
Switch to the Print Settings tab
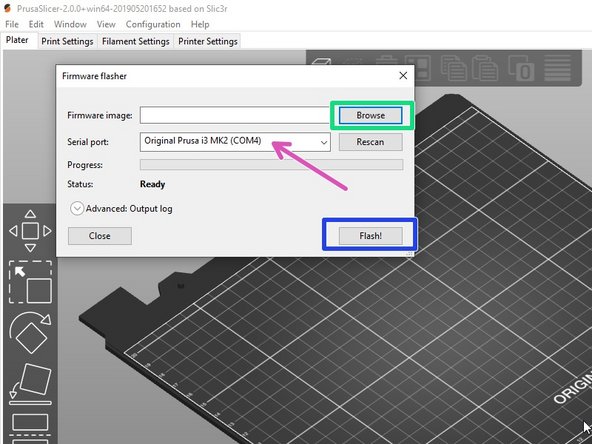point(67,41)
